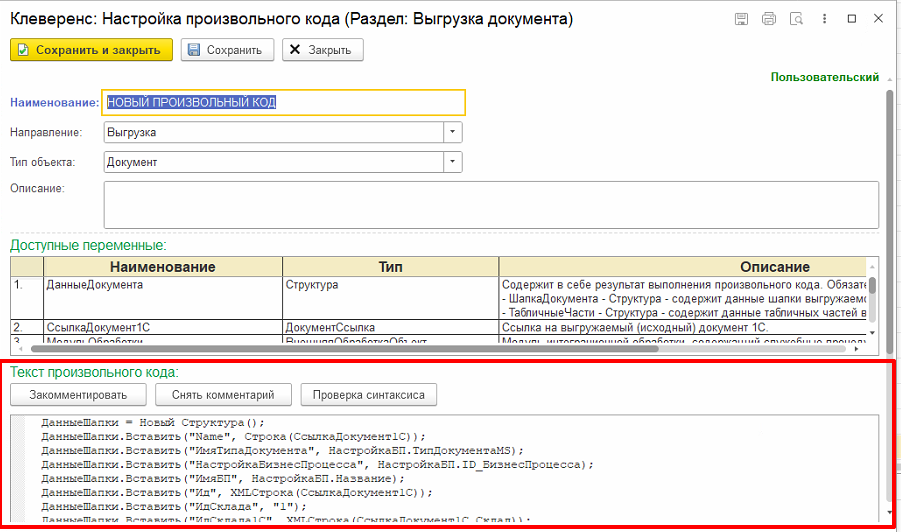
Task: Click the table scroll-right arrow
Action: (857, 349)
